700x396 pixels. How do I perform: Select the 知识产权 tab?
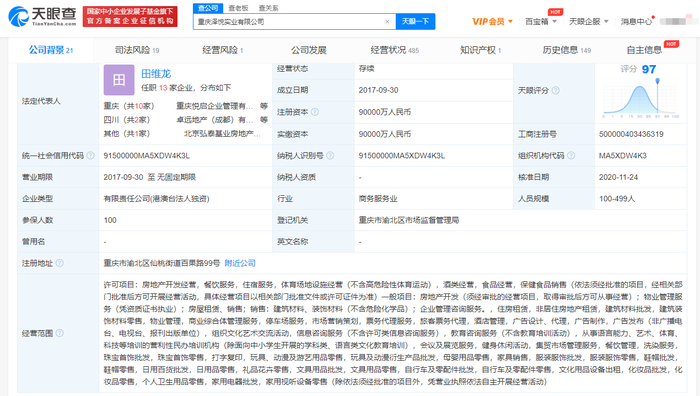(x=480, y=50)
